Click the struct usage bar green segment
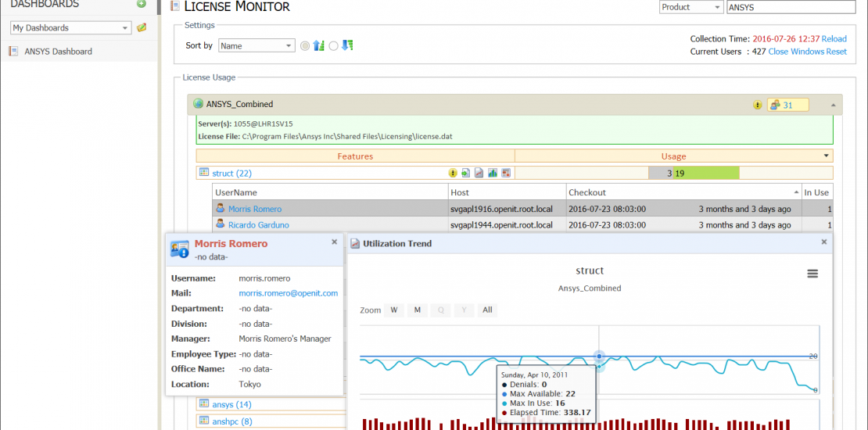 pos(706,174)
